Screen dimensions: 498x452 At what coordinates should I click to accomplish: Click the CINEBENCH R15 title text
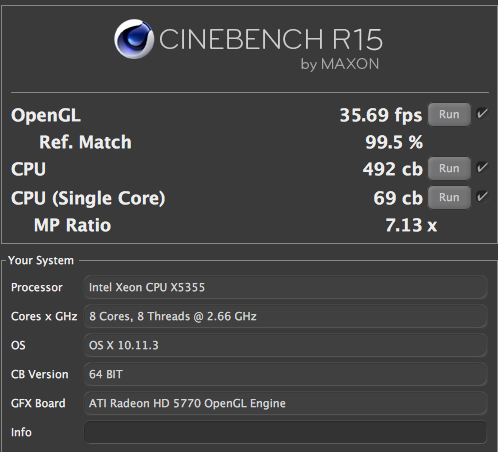(271, 39)
